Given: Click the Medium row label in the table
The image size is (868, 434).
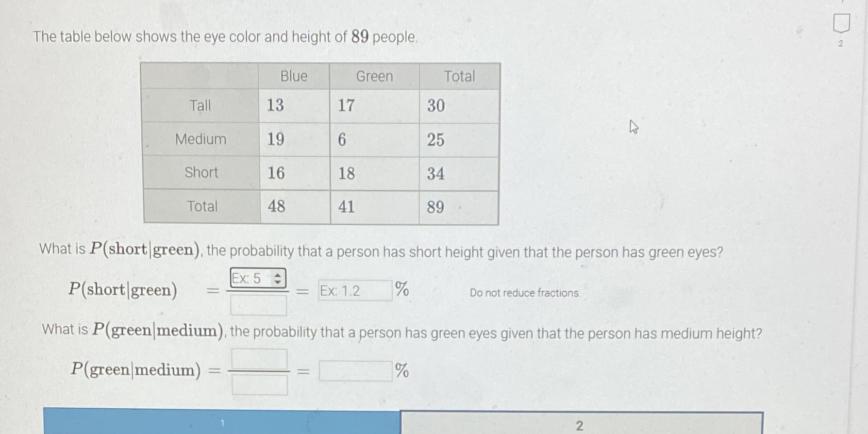Looking at the screenshot, I should (200, 139).
